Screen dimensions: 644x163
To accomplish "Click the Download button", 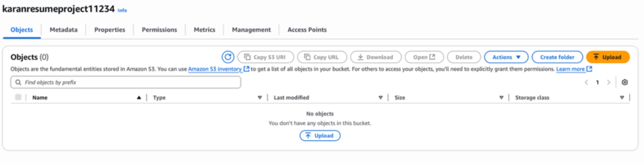I will [376, 57].
